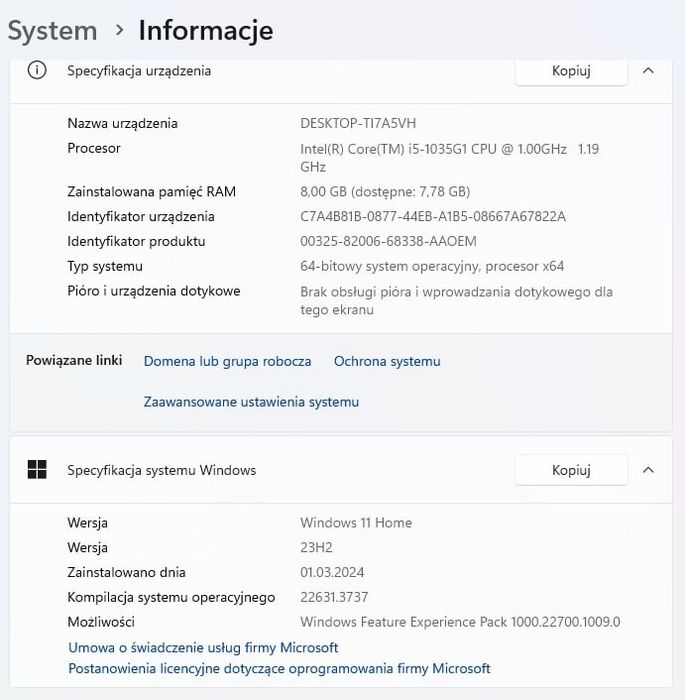The width and height of the screenshot is (685, 700).
Task: Click the Zainstalowana pamięć RAM label
Action: pos(151,192)
